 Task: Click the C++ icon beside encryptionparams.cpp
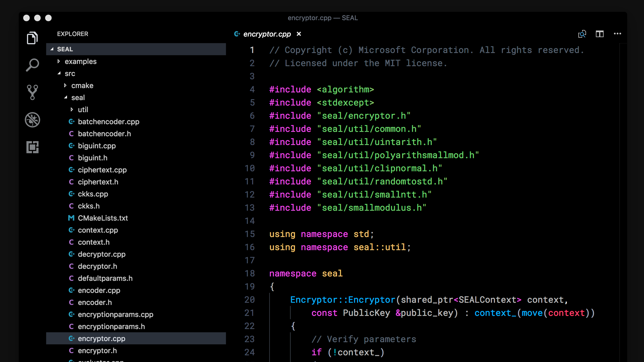71,314
